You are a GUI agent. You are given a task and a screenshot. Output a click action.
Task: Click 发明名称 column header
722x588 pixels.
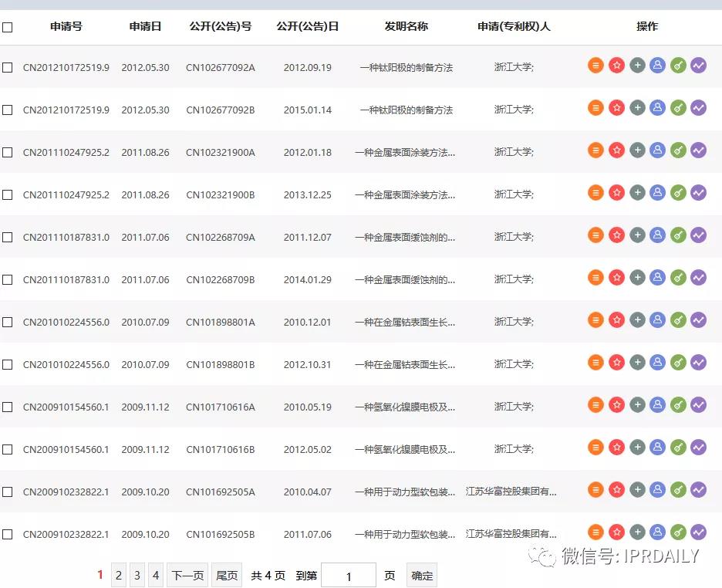(406, 26)
